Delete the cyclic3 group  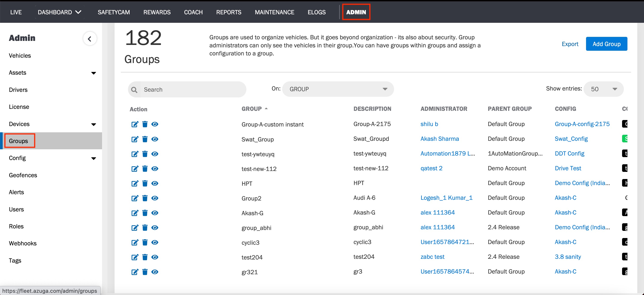[x=145, y=242]
